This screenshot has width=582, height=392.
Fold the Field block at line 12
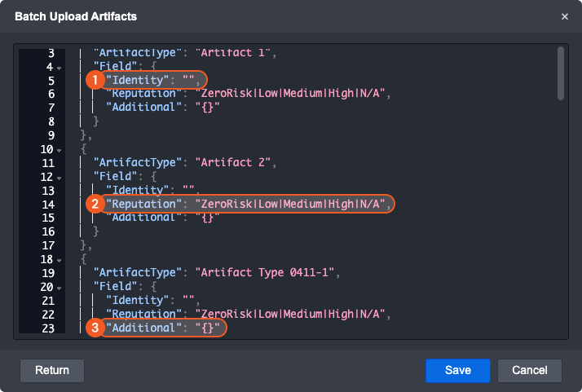(x=60, y=178)
